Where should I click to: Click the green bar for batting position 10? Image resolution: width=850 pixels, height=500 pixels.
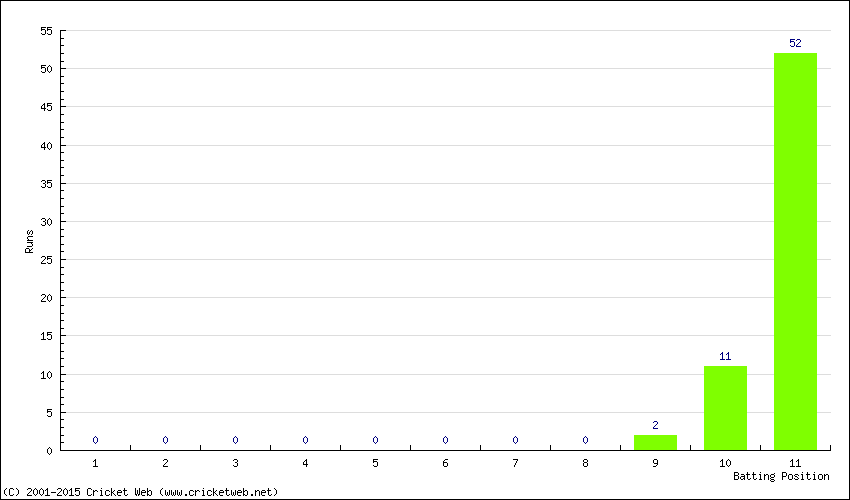tap(725, 408)
